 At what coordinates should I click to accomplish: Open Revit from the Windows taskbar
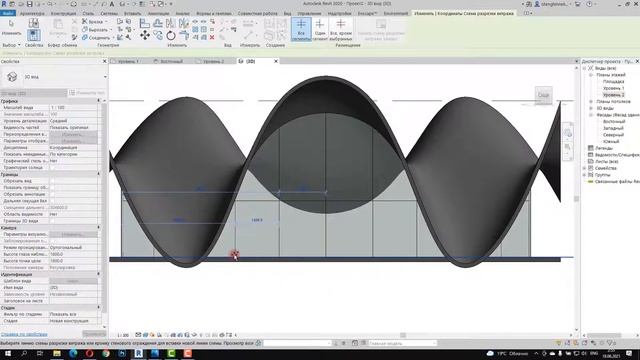tap(138, 353)
